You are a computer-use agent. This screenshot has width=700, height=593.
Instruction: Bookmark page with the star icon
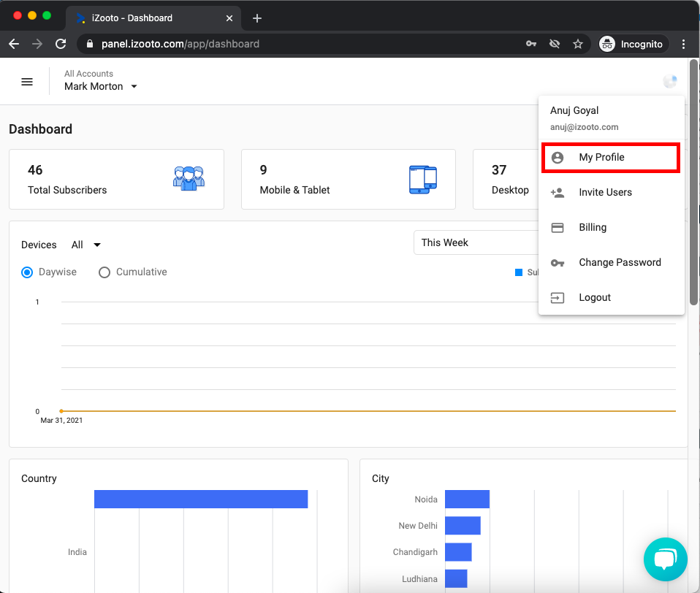click(578, 44)
